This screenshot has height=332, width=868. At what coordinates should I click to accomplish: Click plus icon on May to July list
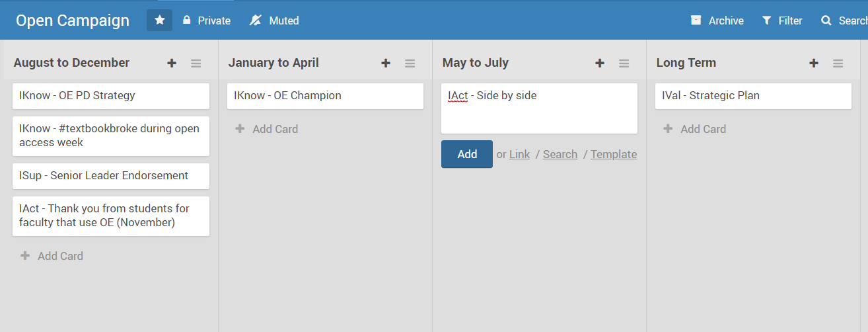[x=600, y=63]
